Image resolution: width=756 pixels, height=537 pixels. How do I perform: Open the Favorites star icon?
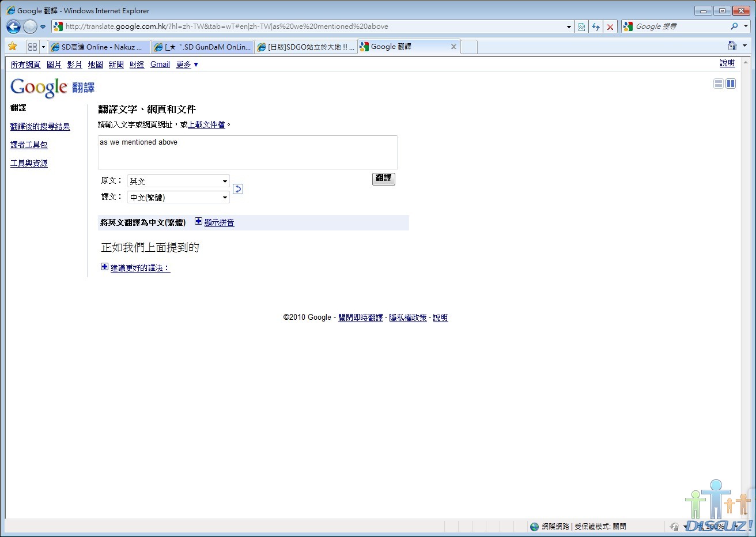(13, 47)
